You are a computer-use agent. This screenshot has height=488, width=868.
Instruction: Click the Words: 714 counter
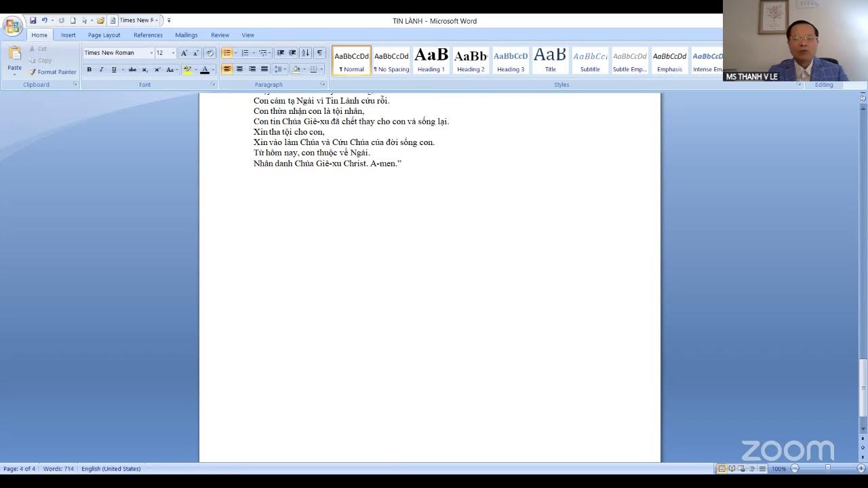(58, 469)
